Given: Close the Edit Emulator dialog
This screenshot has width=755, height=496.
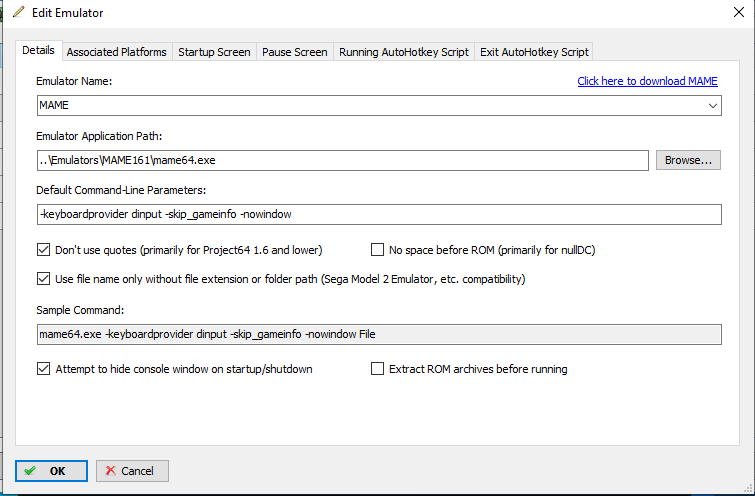Looking at the screenshot, I should pos(739,12).
